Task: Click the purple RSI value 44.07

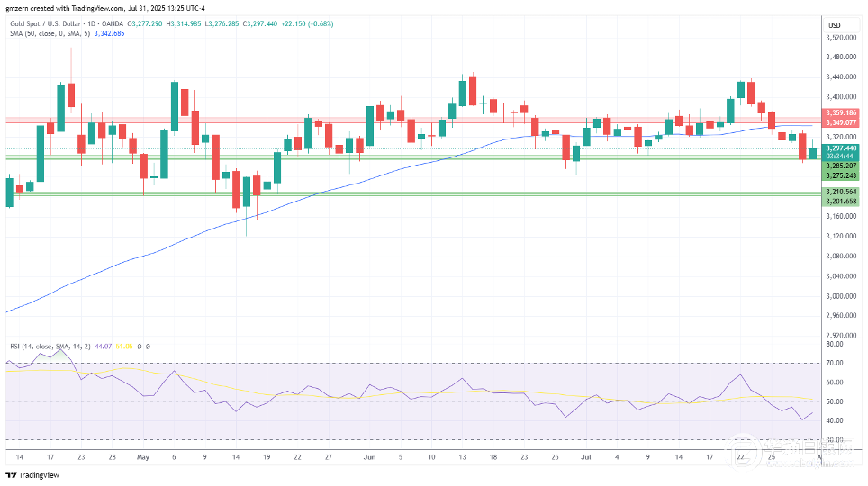Action: 103,346
